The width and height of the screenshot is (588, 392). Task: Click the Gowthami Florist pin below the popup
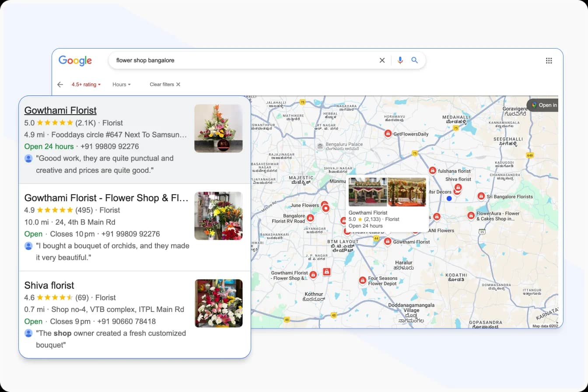[x=388, y=241]
